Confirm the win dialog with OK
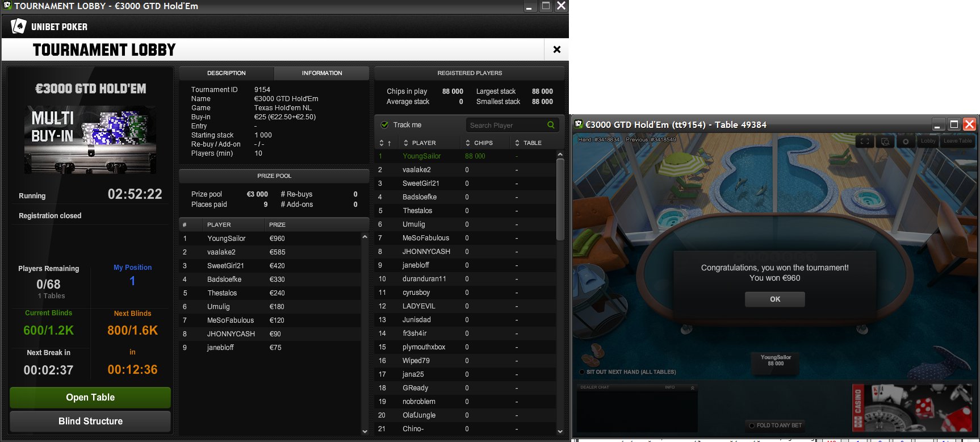This screenshot has width=980, height=442. (775, 299)
